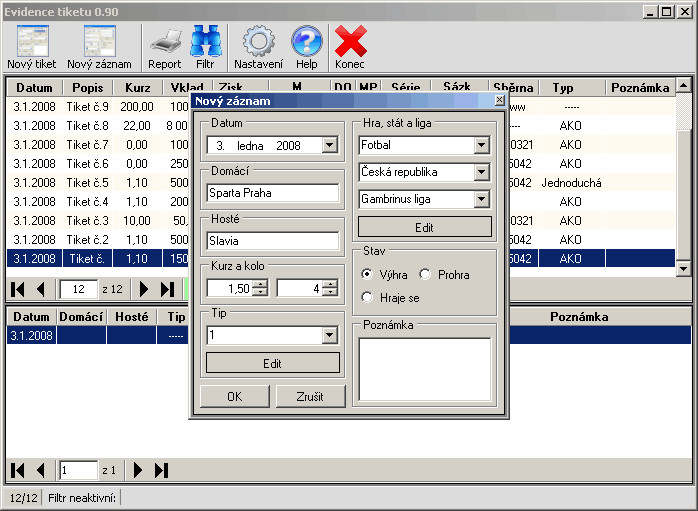The image size is (698, 511).
Task: Click the Konec red X icon
Action: point(350,47)
